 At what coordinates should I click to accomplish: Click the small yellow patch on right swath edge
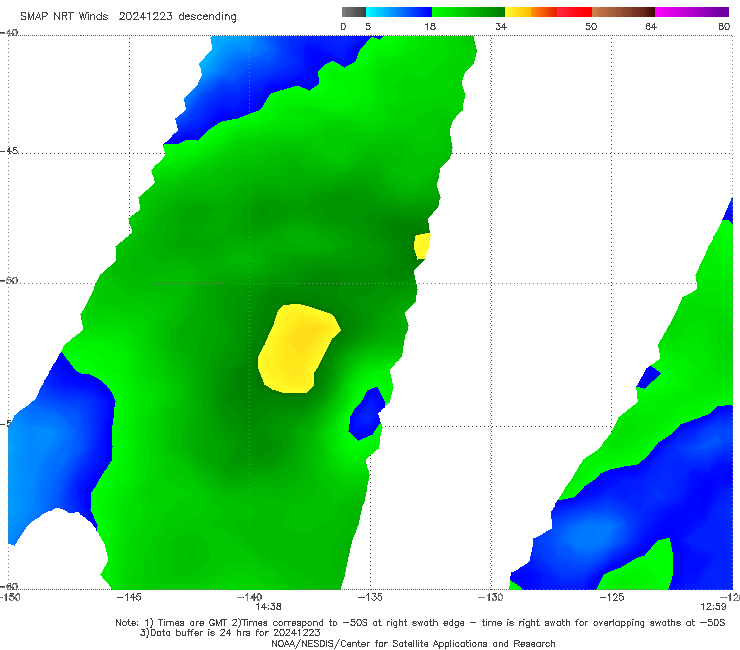(422, 246)
